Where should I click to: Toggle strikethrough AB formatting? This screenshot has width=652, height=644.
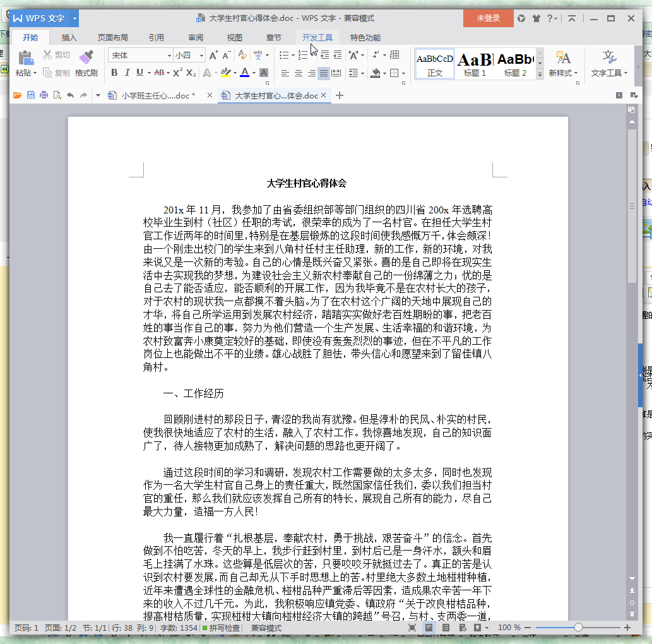[159, 73]
